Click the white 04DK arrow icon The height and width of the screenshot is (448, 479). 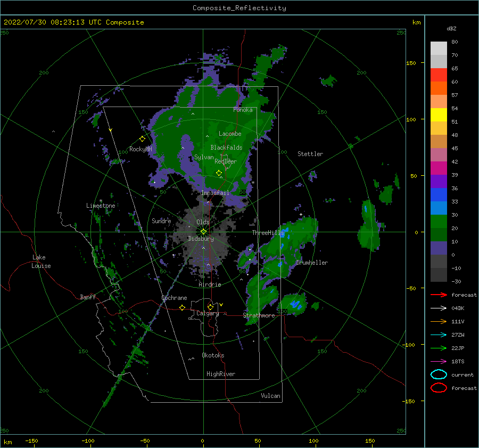439,308
